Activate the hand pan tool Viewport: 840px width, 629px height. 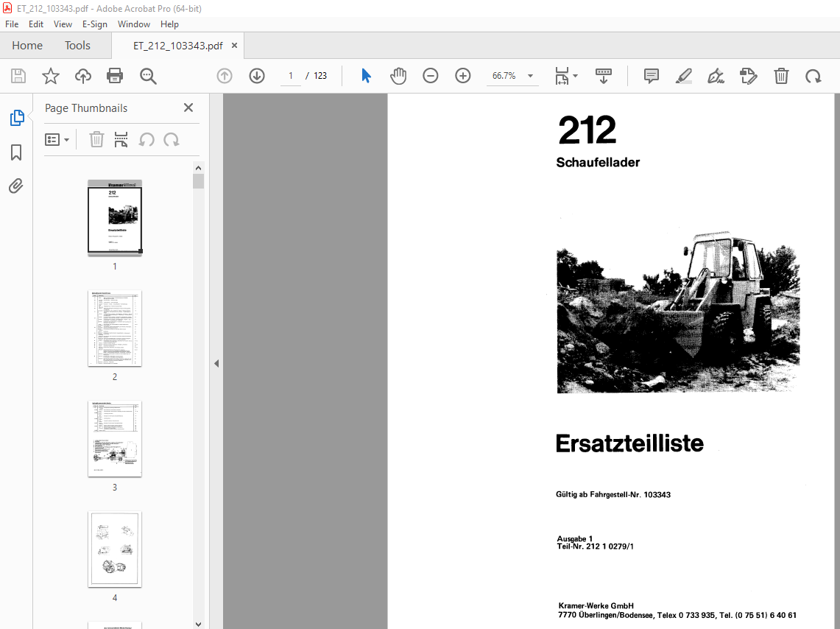[398, 76]
